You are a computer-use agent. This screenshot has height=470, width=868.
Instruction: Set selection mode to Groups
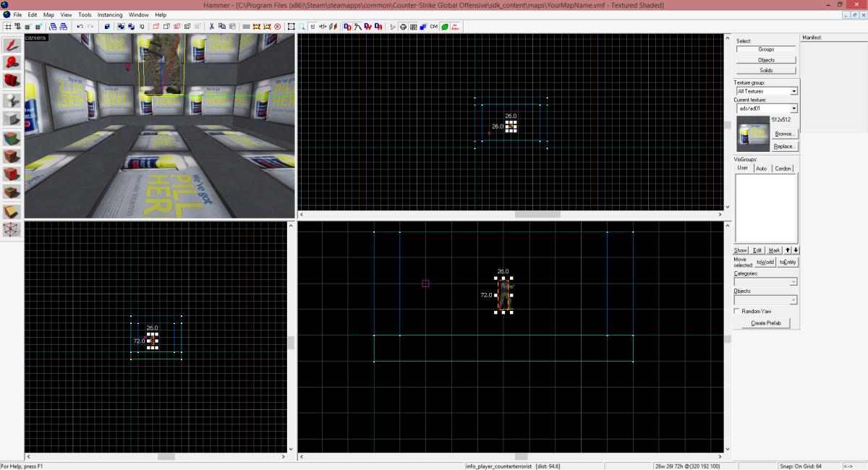pos(766,49)
